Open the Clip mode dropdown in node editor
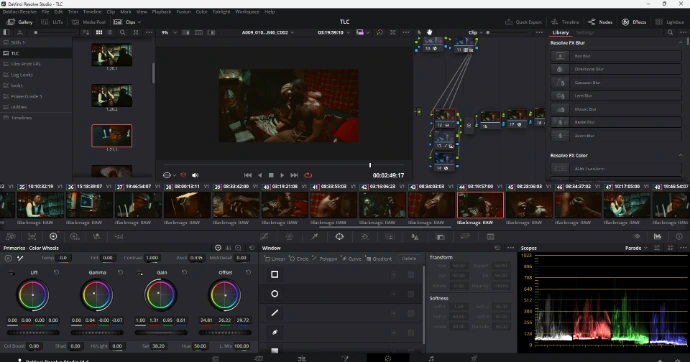This screenshot has width=690, height=362. coord(475,33)
